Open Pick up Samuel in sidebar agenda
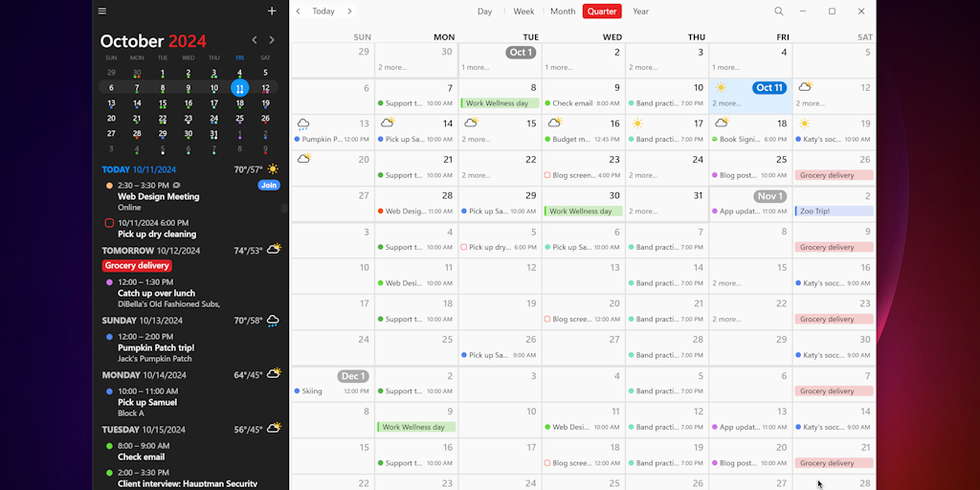 [x=147, y=402]
